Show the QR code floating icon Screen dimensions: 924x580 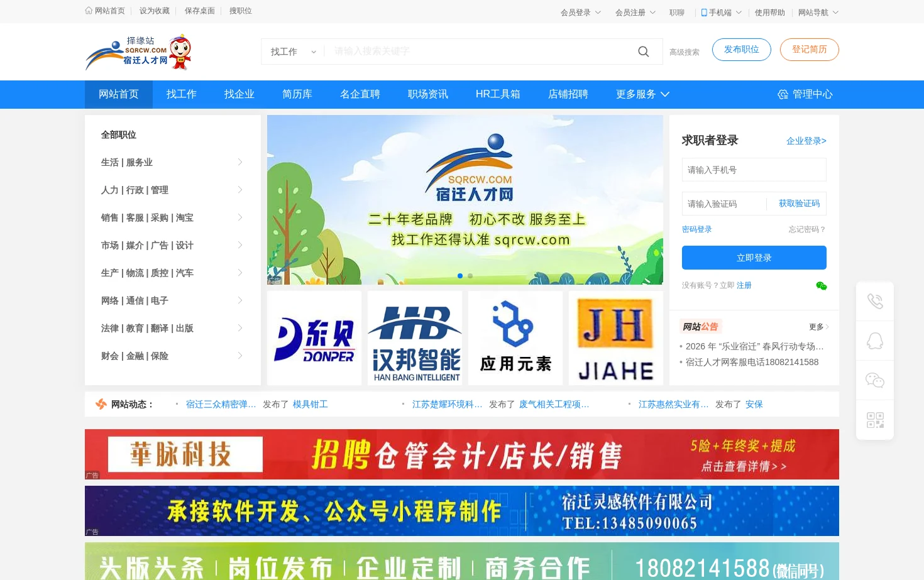click(875, 420)
